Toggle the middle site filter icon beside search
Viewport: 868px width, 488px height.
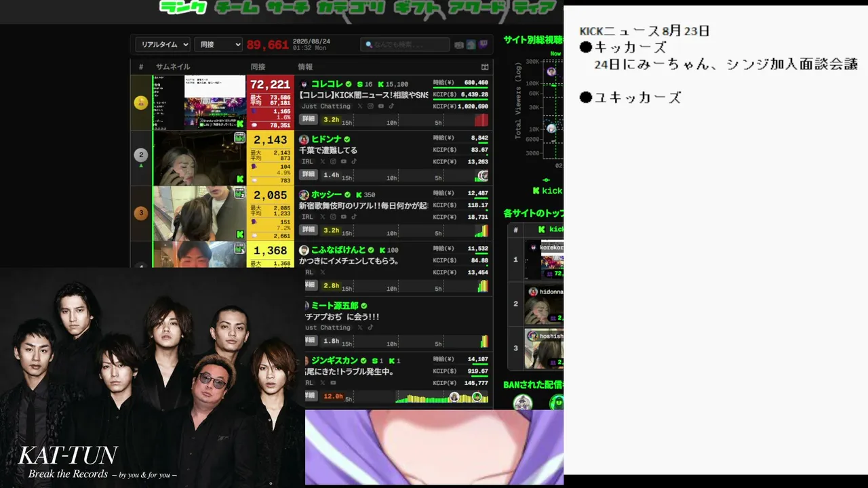tap(471, 45)
